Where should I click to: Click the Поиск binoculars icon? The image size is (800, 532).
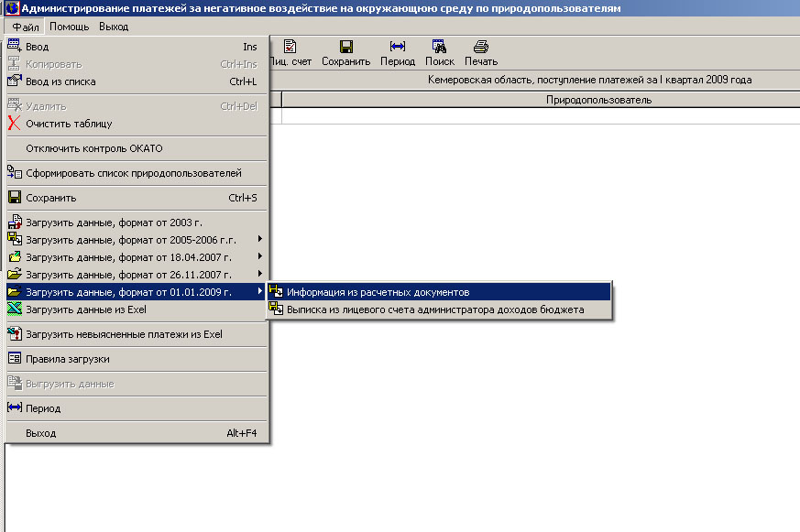(x=439, y=47)
